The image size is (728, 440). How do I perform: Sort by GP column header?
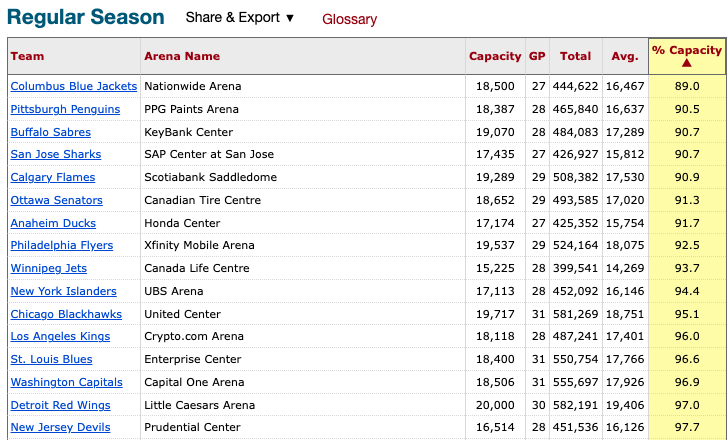coord(537,56)
